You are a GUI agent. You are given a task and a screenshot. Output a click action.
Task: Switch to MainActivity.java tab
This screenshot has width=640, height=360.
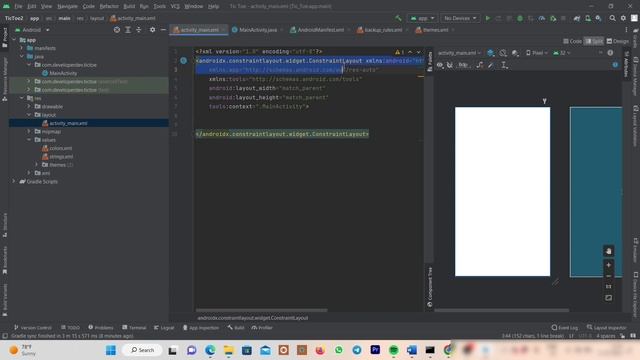pos(258,30)
